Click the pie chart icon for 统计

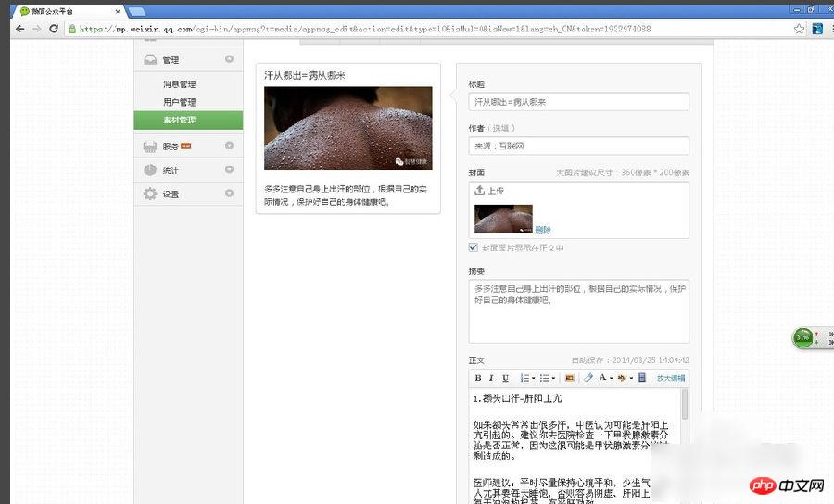(150, 170)
